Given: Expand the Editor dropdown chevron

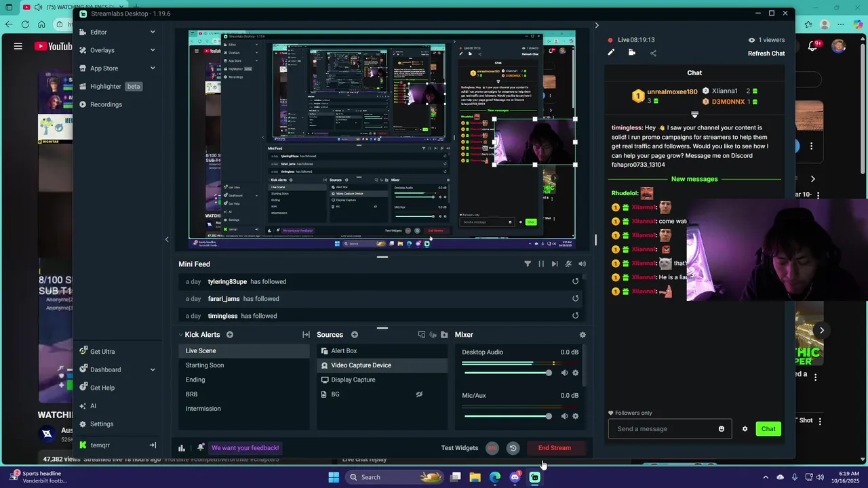Looking at the screenshot, I should tap(153, 32).
